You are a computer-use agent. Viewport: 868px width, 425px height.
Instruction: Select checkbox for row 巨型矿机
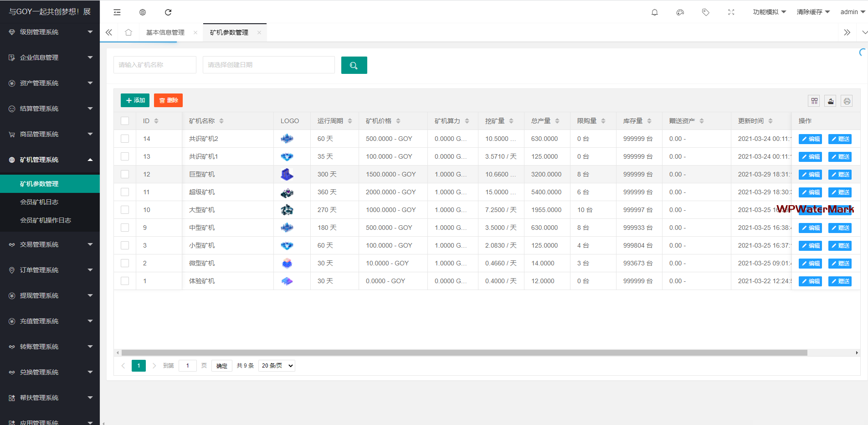[125, 174]
